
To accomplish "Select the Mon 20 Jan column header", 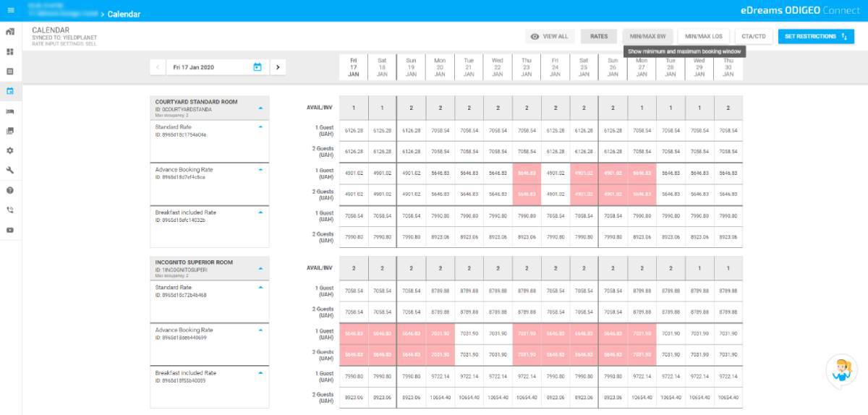I will (x=440, y=67).
